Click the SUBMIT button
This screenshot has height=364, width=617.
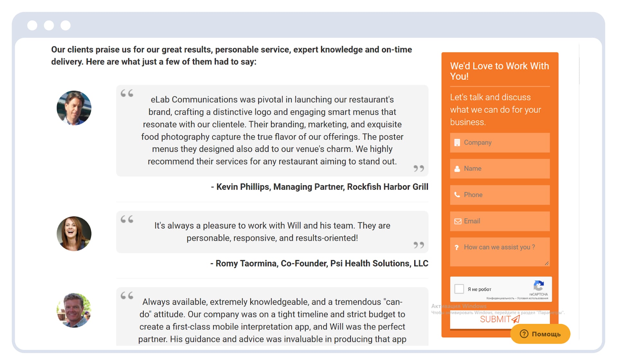tap(500, 319)
